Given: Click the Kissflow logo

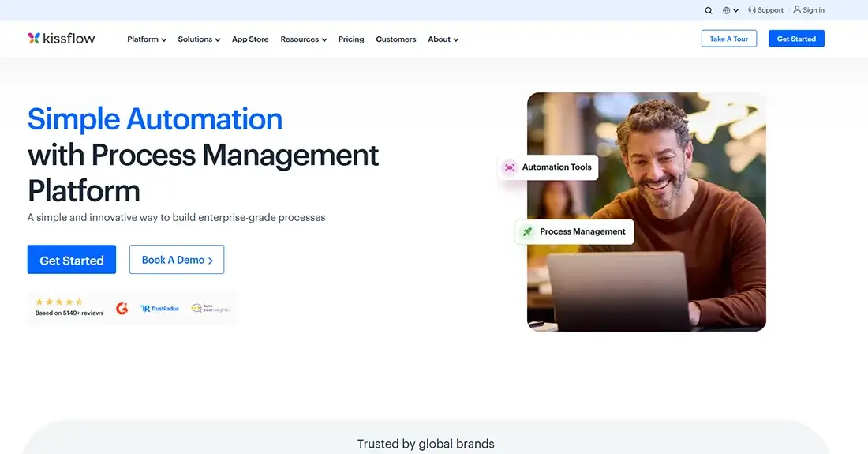Looking at the screenshot, I should 62,38.
